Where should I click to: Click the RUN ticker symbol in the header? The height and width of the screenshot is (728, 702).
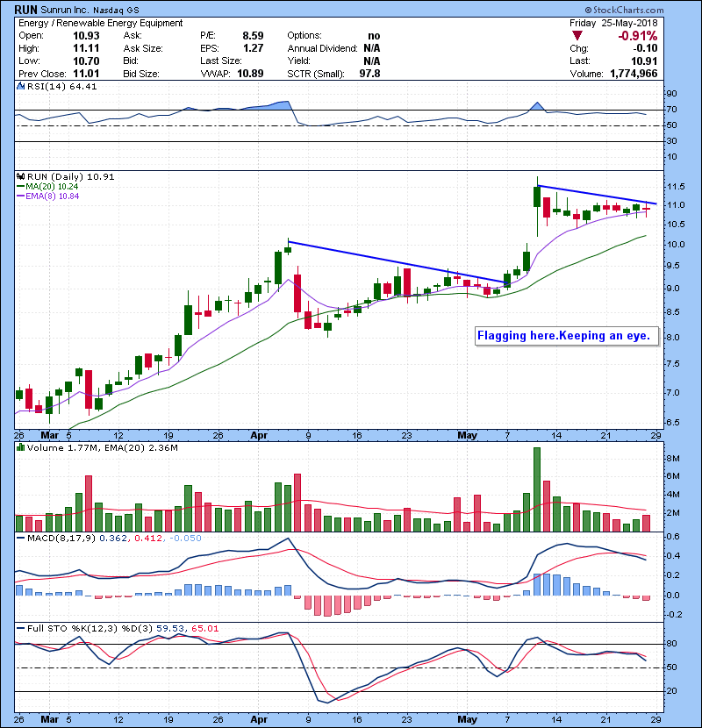(x=25, y=10)
